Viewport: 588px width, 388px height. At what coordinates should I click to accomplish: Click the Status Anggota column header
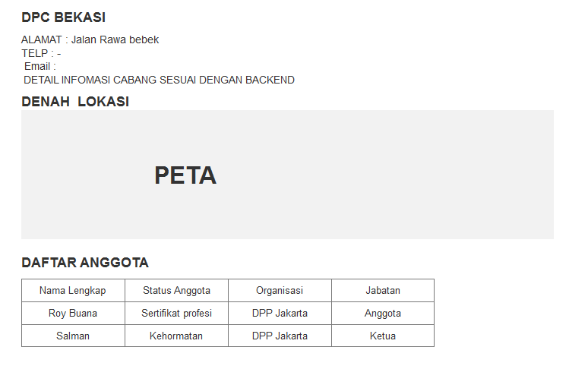[x=176, y=290]
